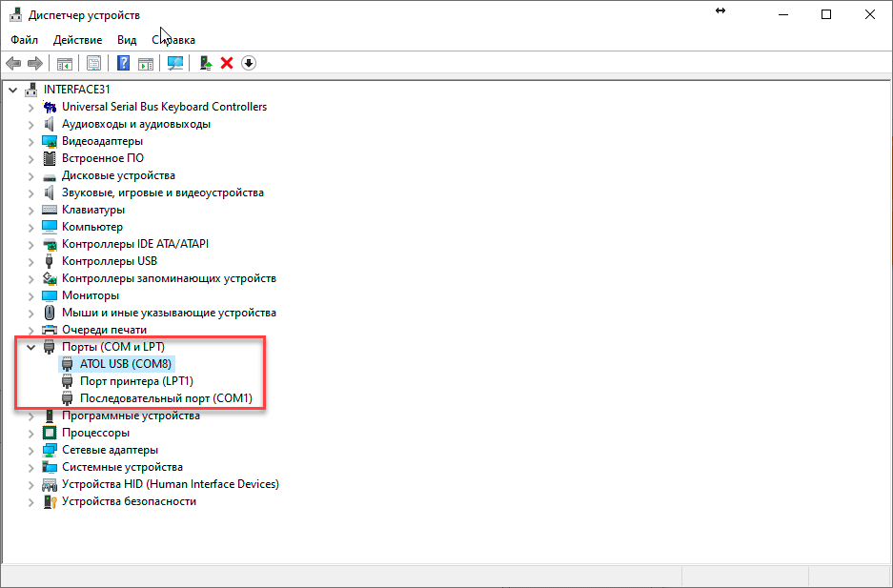Update driver using the green-arrow device icon

point(206,63)
